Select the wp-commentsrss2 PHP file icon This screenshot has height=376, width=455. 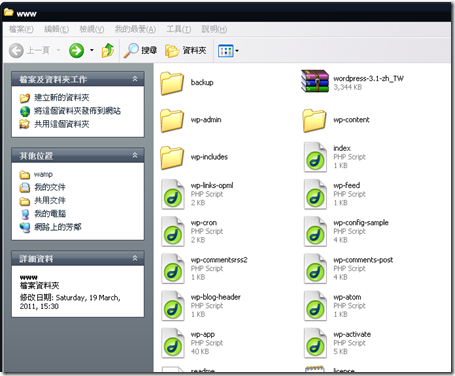click(x=173, y=269)
